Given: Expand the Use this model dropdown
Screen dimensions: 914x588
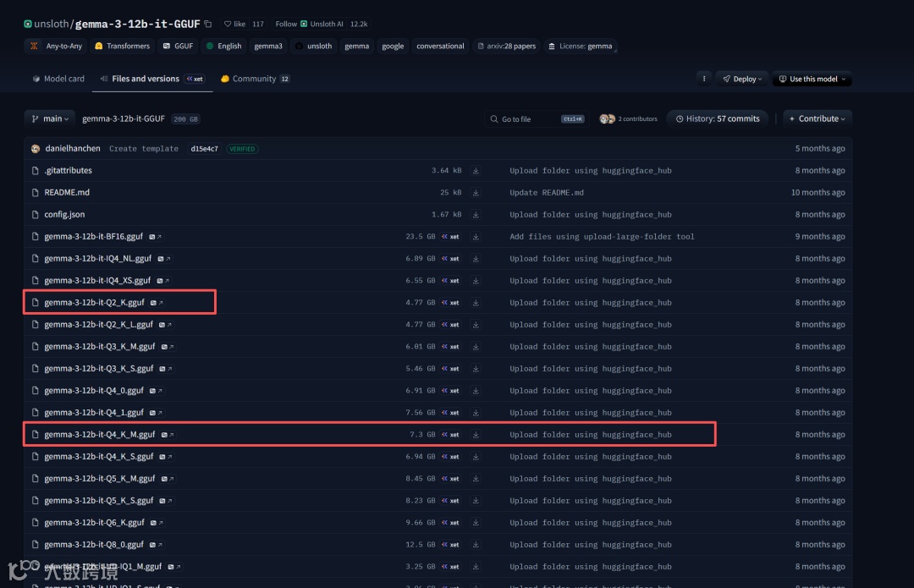Looking at the screenshot, I should [812, 79].
